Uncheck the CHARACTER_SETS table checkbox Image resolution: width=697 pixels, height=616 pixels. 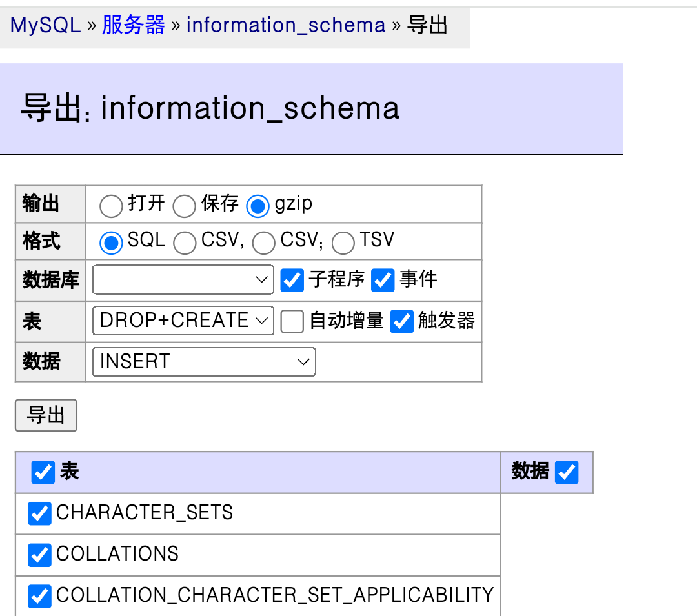pyautogui.click(x=40, y=513)
